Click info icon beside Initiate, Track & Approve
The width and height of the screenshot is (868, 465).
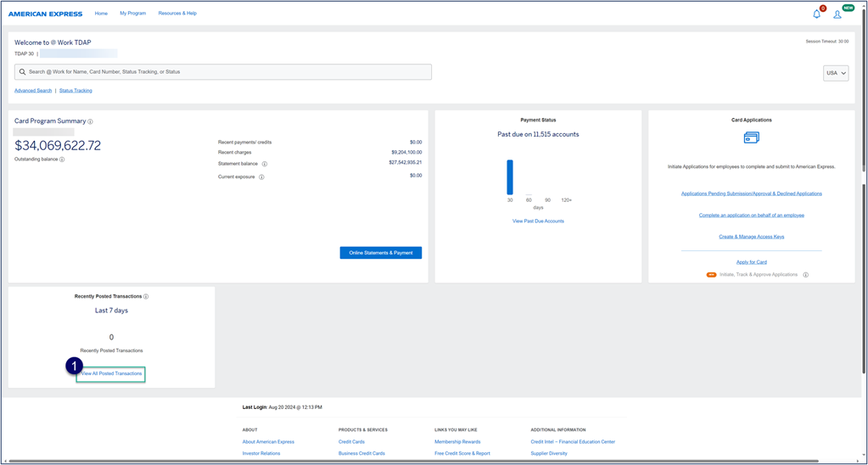[805, 275]
